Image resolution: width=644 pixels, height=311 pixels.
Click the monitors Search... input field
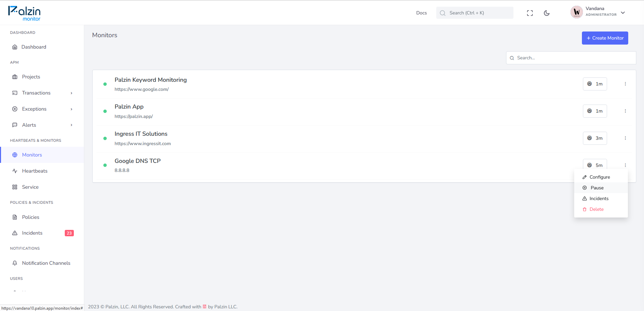tap(571, 58)
